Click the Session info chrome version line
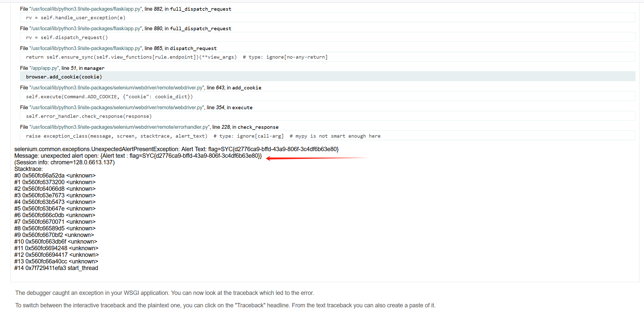Screen dimensions: 644x318 coord(64,162)
